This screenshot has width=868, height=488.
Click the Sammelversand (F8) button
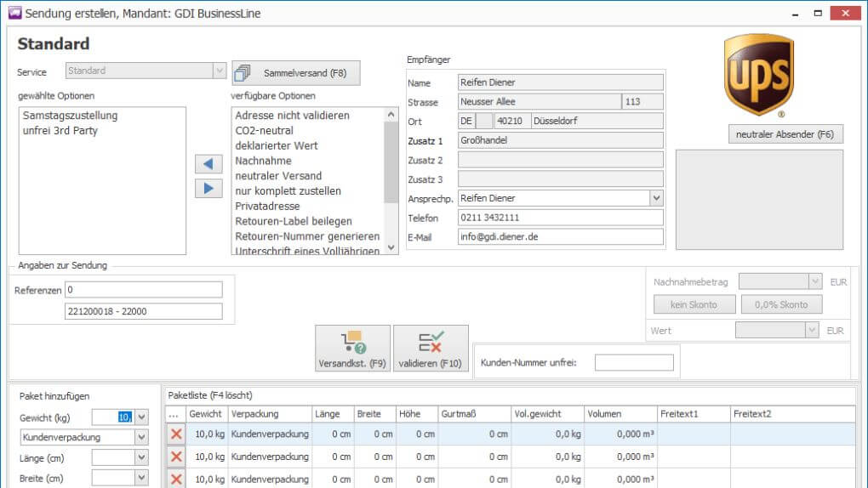pos(295,73)
